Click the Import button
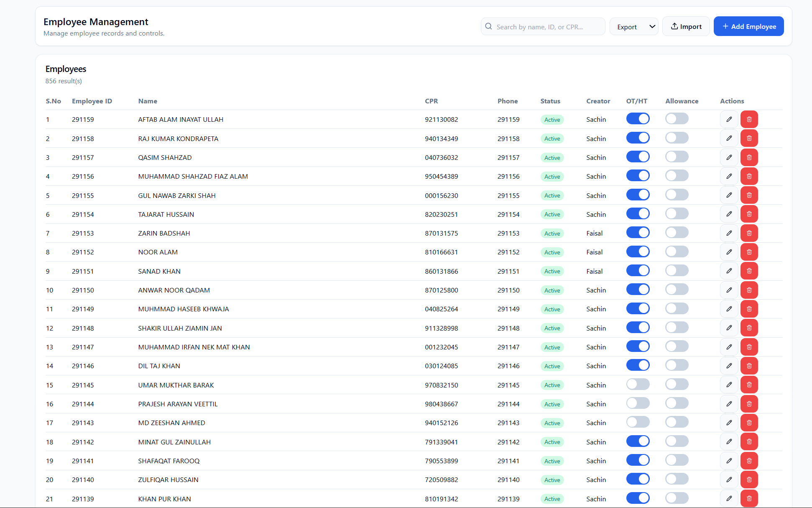Image resolution: width=812 pixels, height=508 pixels. [686, 26]
